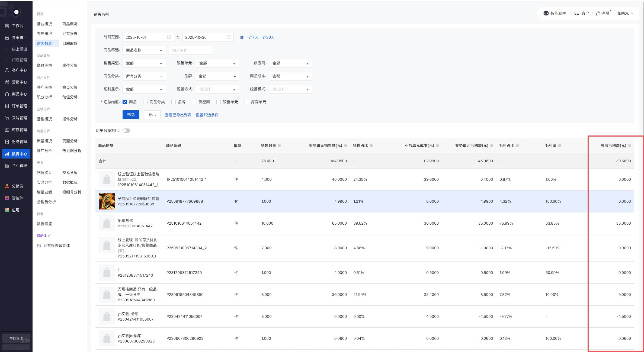
Task: Go to 库存分析 menu item
Action: tap(70, 65)
